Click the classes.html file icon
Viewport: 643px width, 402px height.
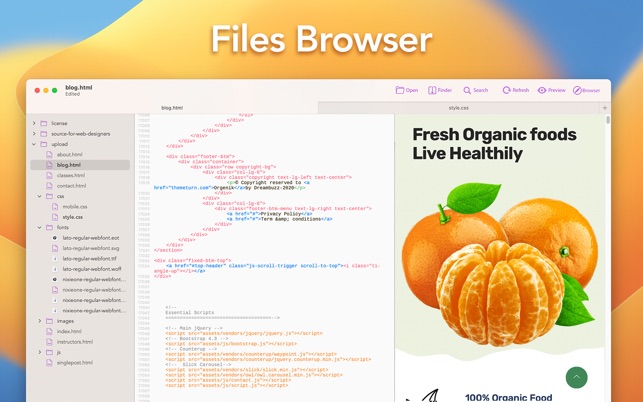pyautogui.click(x=49, y=175)
